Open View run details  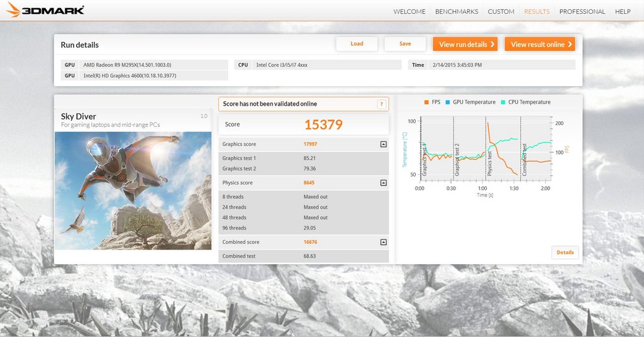(x=465, y=45)
